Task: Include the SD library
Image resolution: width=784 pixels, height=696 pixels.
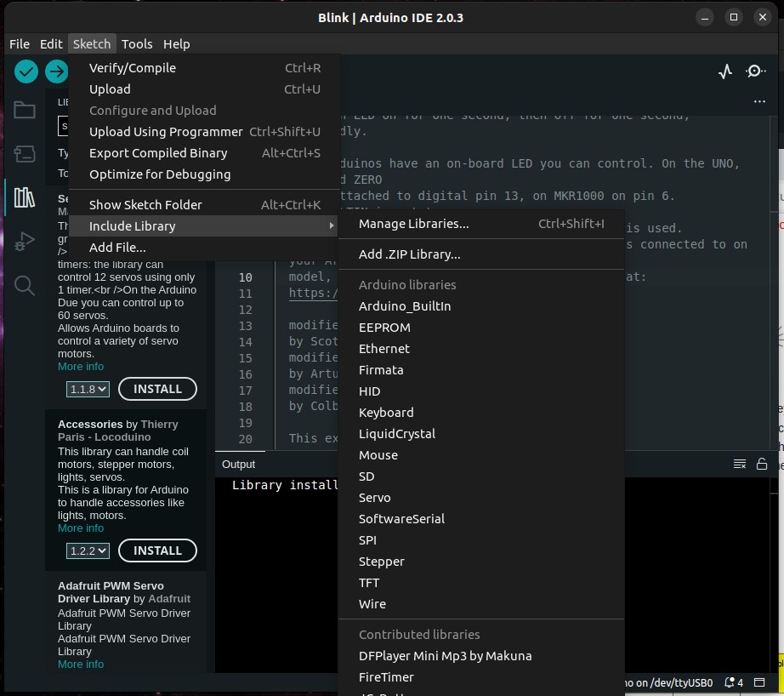Action: point(481,476)
